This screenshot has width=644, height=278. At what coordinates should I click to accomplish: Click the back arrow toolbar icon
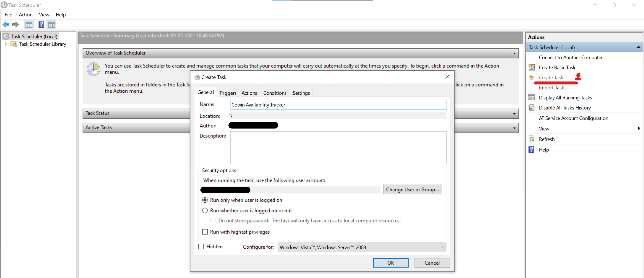[x=6, y=24]
